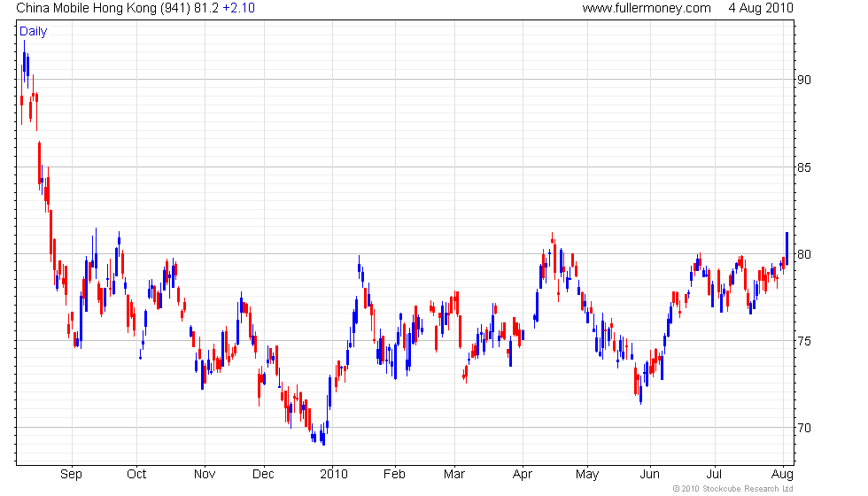Click the 'May' month label on time axis

coord(587,475)
